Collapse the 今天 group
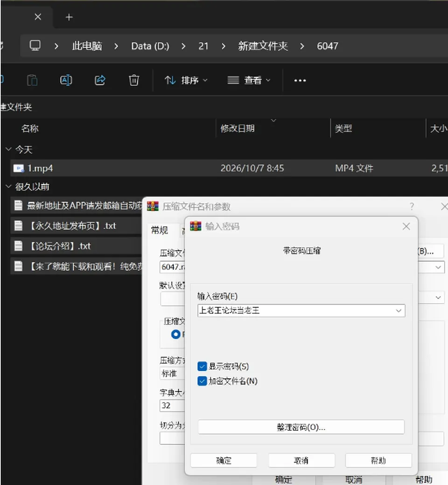 coord(9,149)
